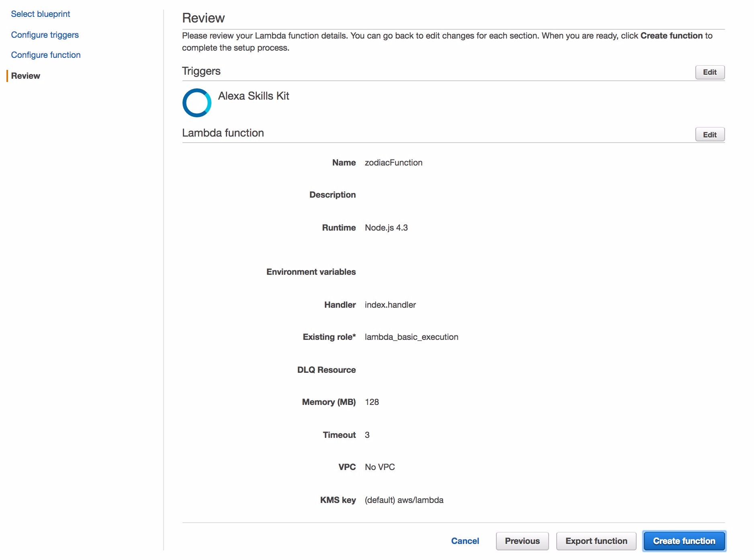
Task: Navigate to the Configure function step
Action: (46, 55)
